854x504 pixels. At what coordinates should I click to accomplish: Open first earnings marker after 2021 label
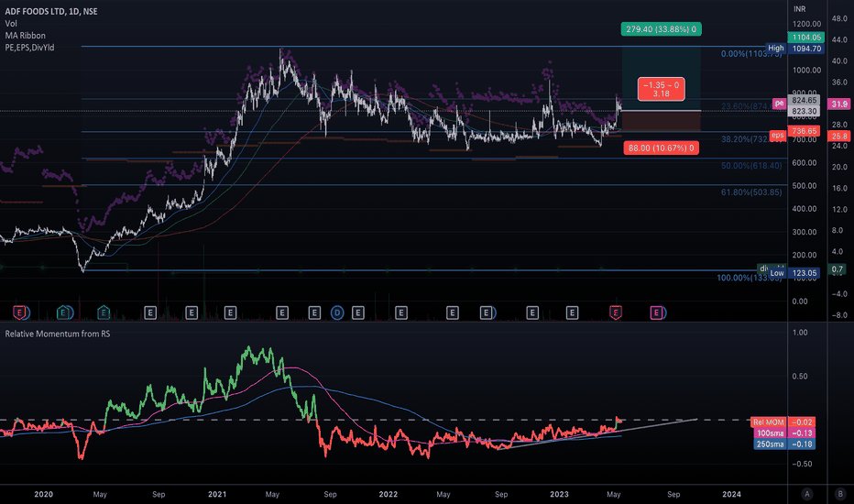pos(230,312)
